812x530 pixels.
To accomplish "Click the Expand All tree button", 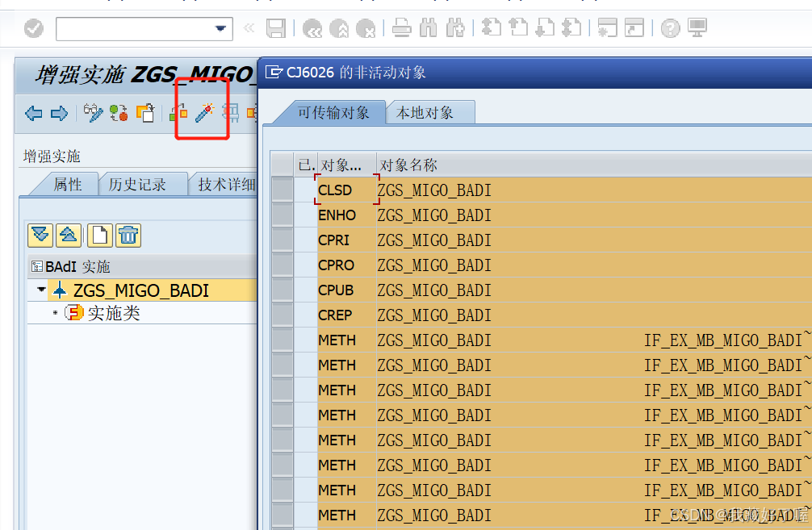I will point(40,236).
